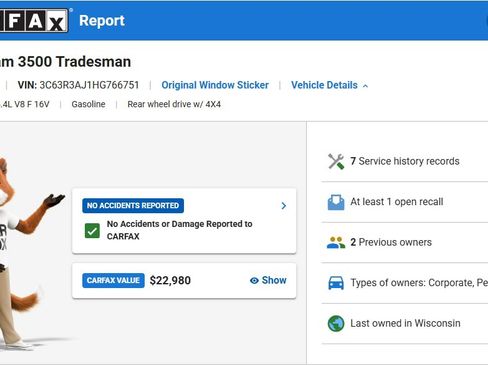Screen dimensions: 488x366
Task: Click Types of owners text
Action: (419, 283)
